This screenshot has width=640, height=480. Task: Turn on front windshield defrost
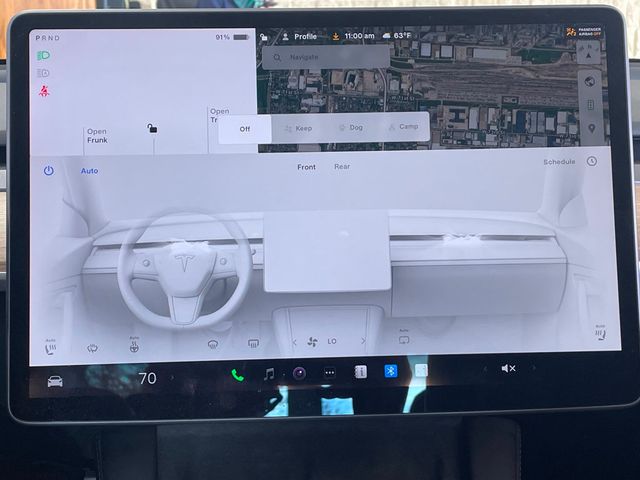point(213,344)
